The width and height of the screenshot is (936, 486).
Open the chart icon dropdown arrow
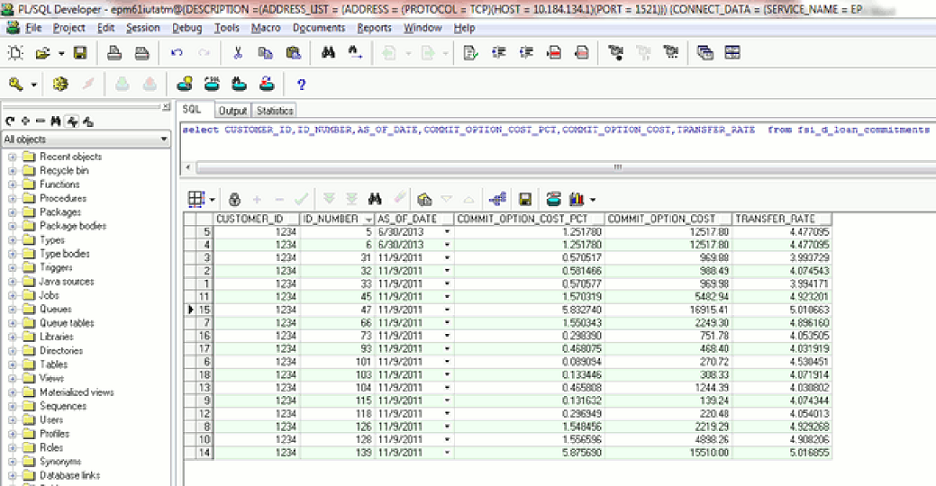592,199
